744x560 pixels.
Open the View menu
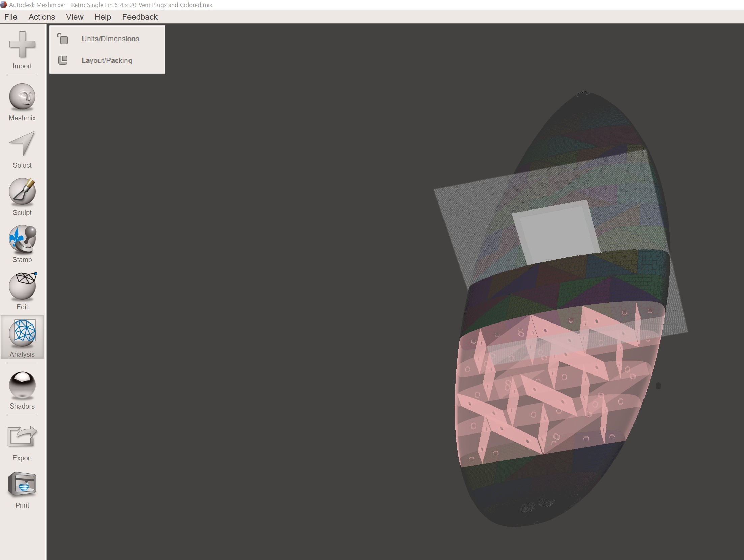(75, 17)
